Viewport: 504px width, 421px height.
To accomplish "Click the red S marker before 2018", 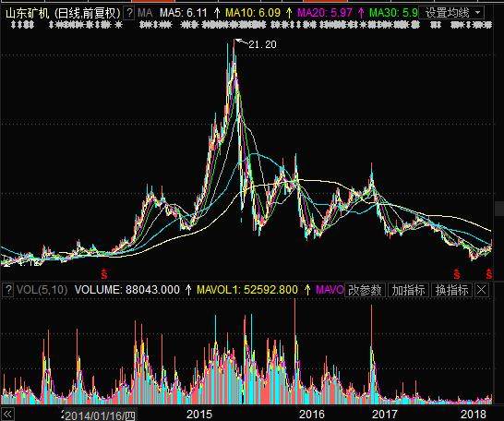I will click(x=457, y=274).
